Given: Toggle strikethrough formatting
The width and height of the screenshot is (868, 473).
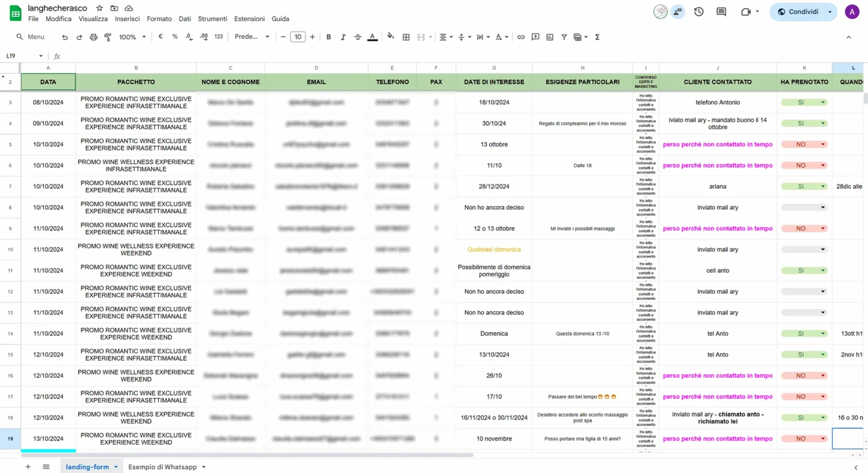Looking at the screenshot, I should (358, 37).
